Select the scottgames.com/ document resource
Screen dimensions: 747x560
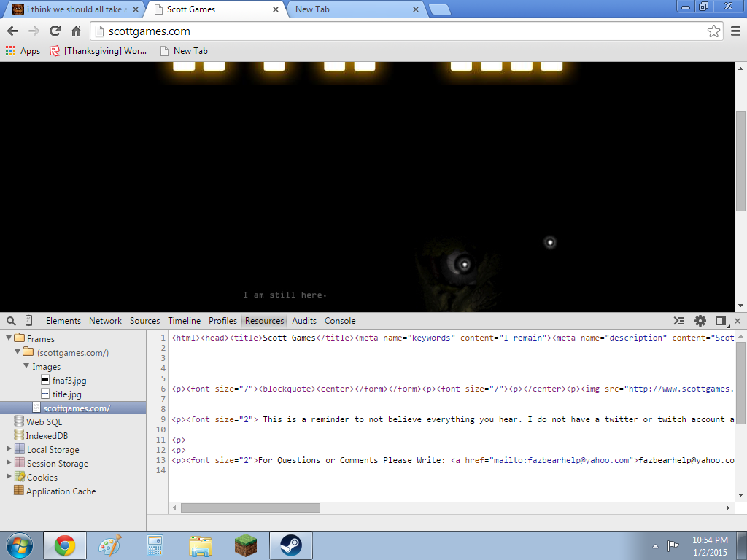click(x=73, y=408)
